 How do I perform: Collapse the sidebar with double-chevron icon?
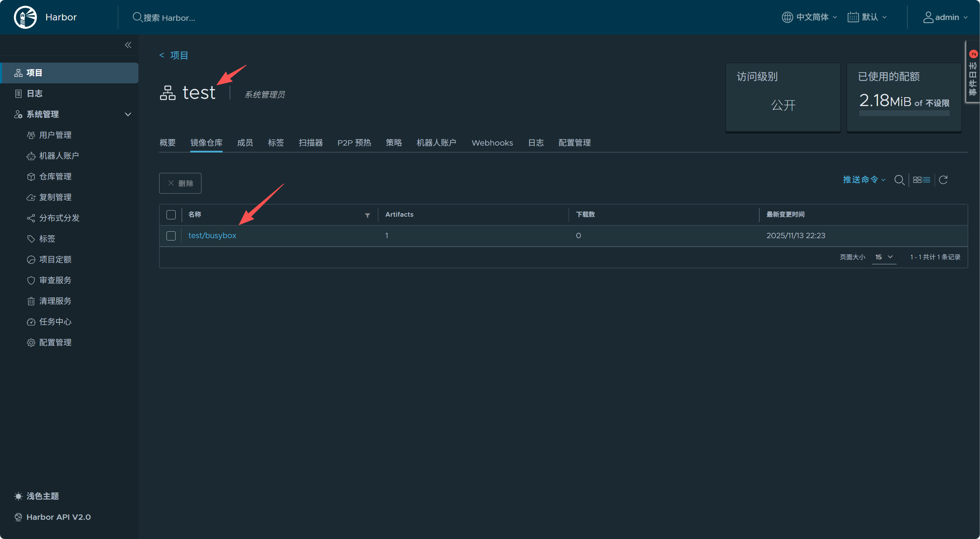click(x=128, y=45)
